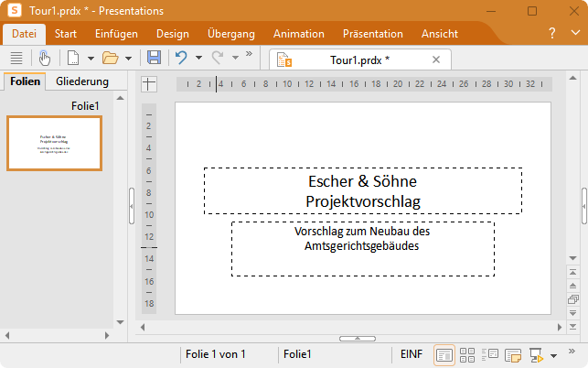The width and height of the screenshot is (588, 368).
Task: Expand the Undo history dropdown arrow
Action: coord(198,59)
